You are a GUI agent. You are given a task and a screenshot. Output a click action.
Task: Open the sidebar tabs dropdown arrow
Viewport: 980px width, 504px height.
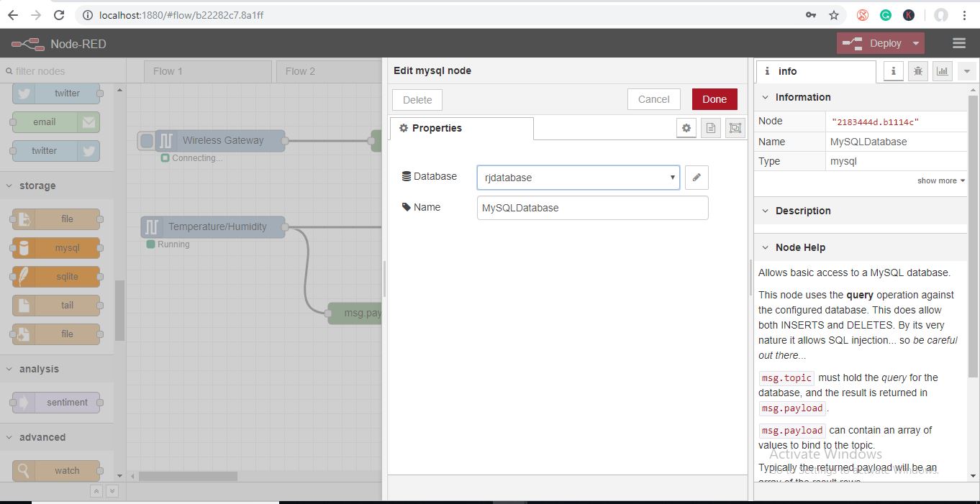pyautogui.click(x=967, y=71)
